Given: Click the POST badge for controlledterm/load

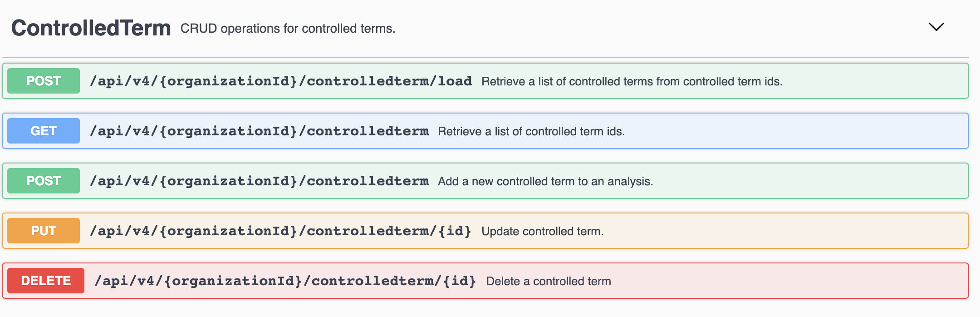Looking at the screenshot, I should coord(44,81).
